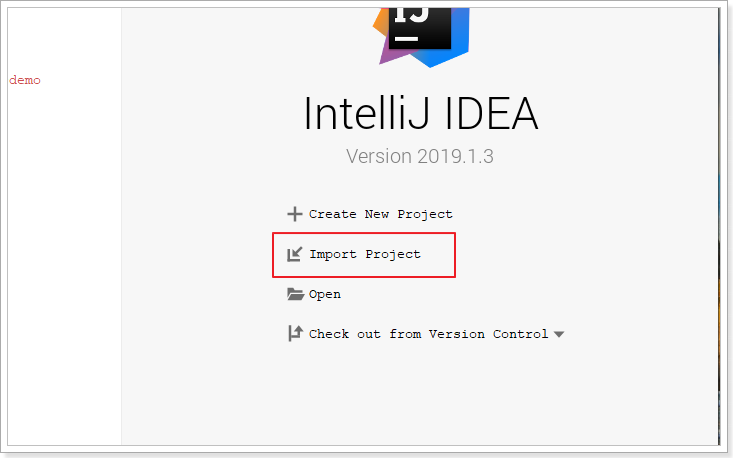Click the plus icon for Create New Project

295,214
